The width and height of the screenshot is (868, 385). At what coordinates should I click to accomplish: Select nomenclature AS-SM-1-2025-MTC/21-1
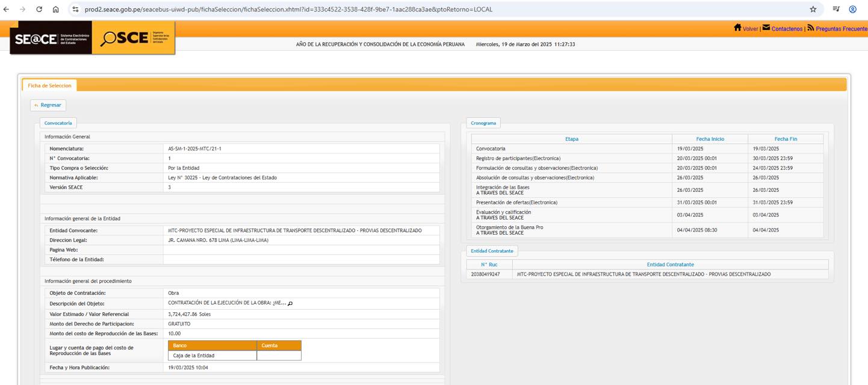click(194, 149)
